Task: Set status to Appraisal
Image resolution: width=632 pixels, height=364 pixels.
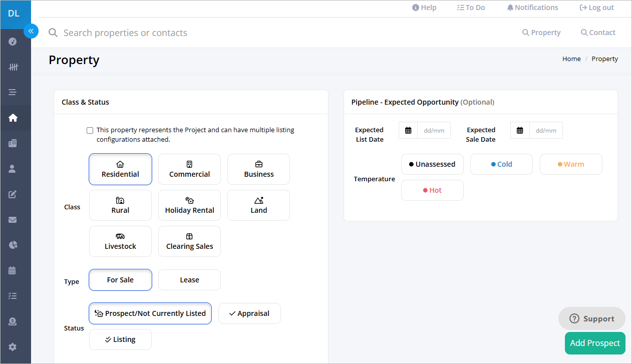Action: 249,313
